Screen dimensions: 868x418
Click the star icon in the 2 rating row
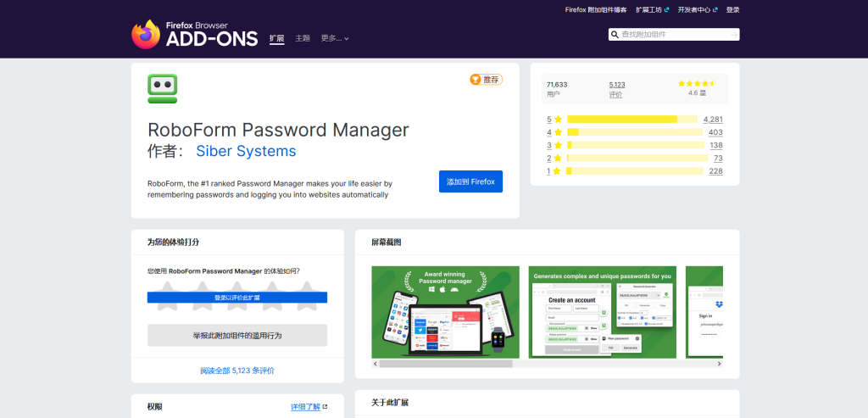pos(558,159)
